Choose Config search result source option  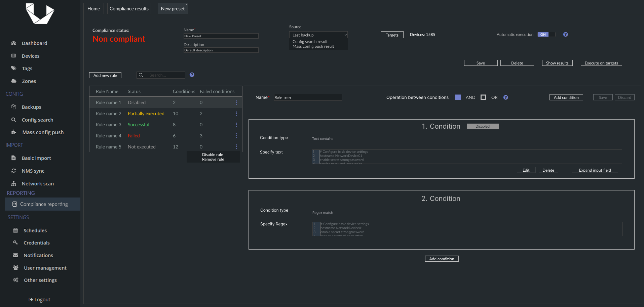310,42
